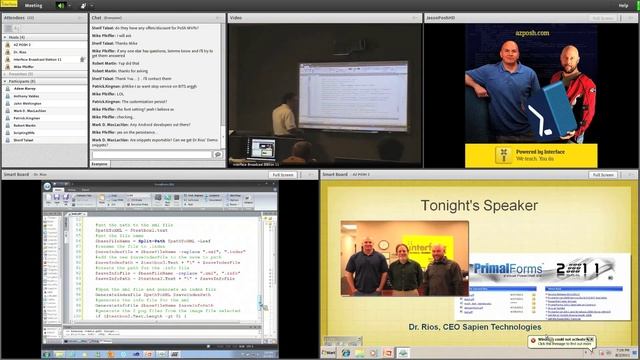Viewport: 640px width, 360px height.
Task: Click the live camera video feed
Action: (x=325, y=95)
